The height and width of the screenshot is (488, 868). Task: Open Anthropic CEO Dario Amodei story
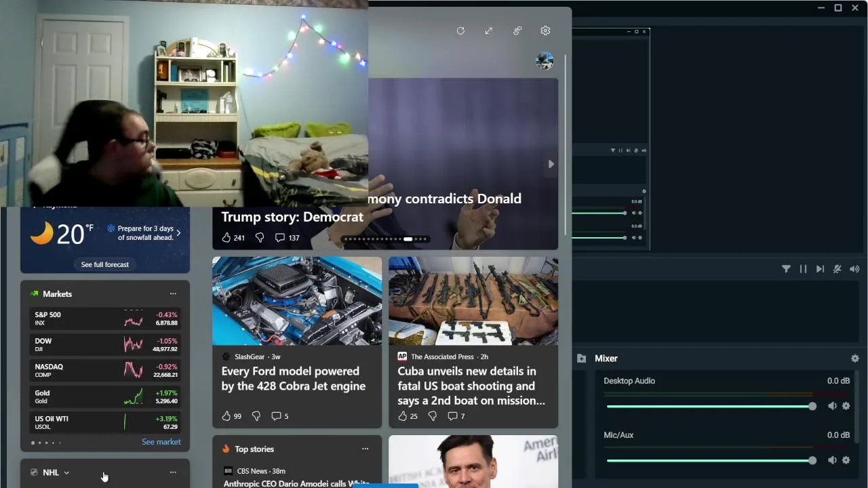(x=295, y=483)
